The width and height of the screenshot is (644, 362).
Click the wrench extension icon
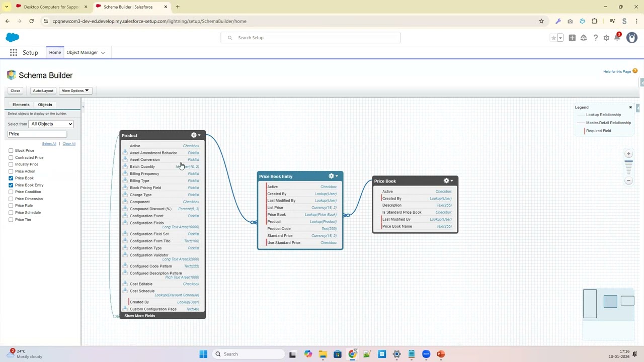coord(558,21)
